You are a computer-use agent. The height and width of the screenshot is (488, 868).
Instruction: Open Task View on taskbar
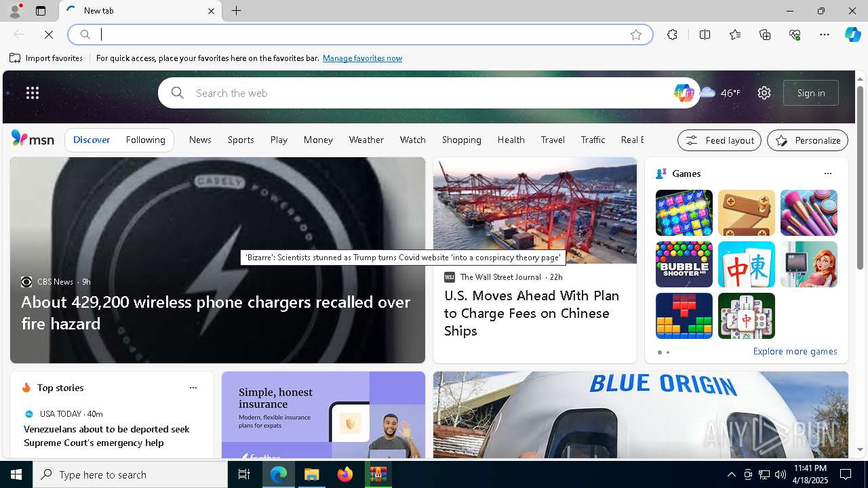(244, 474)
